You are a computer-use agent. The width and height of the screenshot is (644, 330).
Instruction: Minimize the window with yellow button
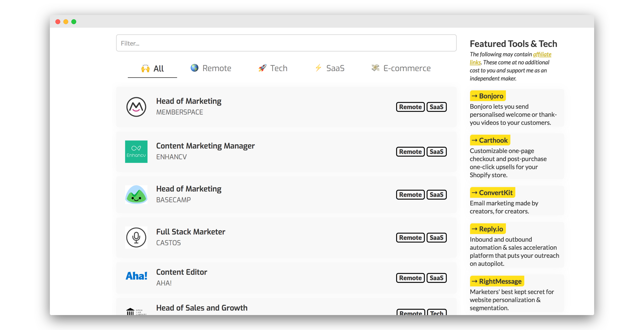66,22
